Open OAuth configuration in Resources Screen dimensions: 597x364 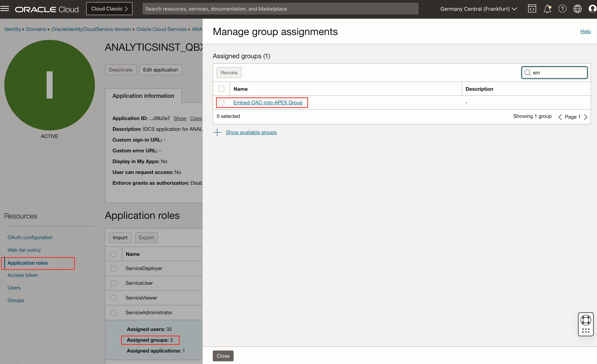pos(30,237)
